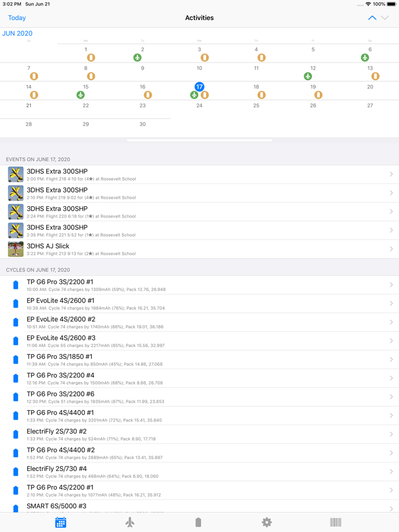Expand TP G6 Pro 4S/4400 #2 chevron

click(x=391, y=453)
